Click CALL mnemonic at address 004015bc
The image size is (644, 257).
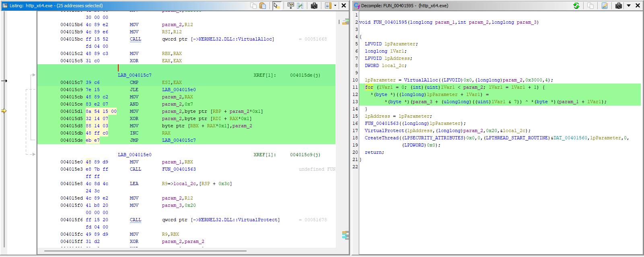click(x=136, y=39)
